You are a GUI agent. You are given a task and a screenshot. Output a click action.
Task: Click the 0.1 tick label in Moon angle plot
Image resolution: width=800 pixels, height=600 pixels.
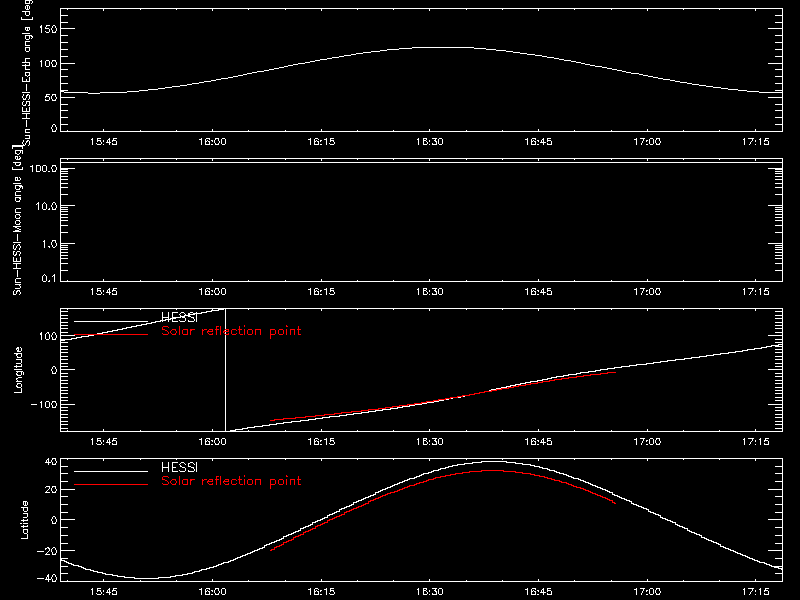pyautogui.click(x=49, y=279)
